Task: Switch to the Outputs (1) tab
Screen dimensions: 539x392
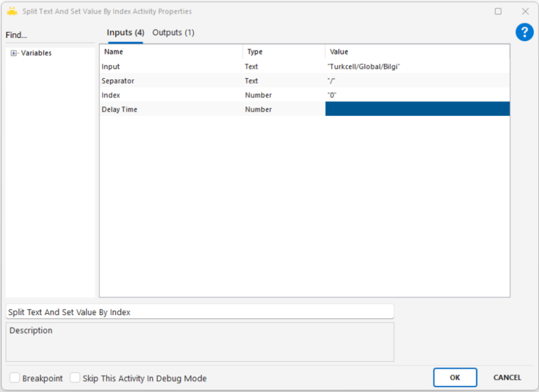Action: [173, 33]
